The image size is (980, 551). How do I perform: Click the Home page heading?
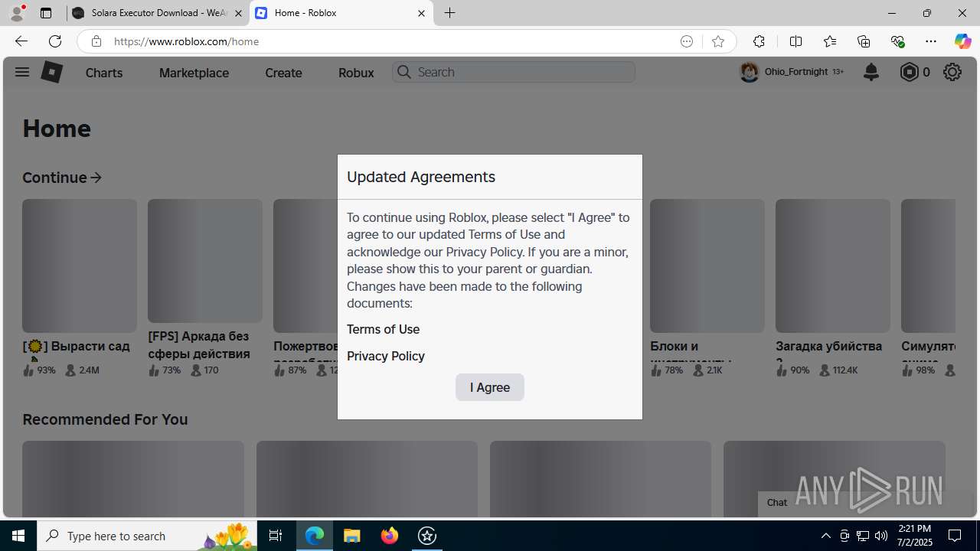point(57,129)
